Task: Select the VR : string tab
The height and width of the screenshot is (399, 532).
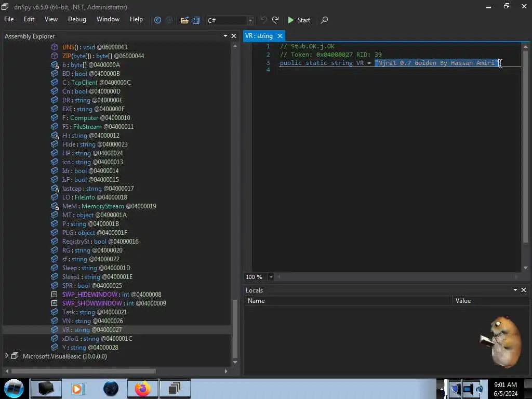Action: coord(259,36)
